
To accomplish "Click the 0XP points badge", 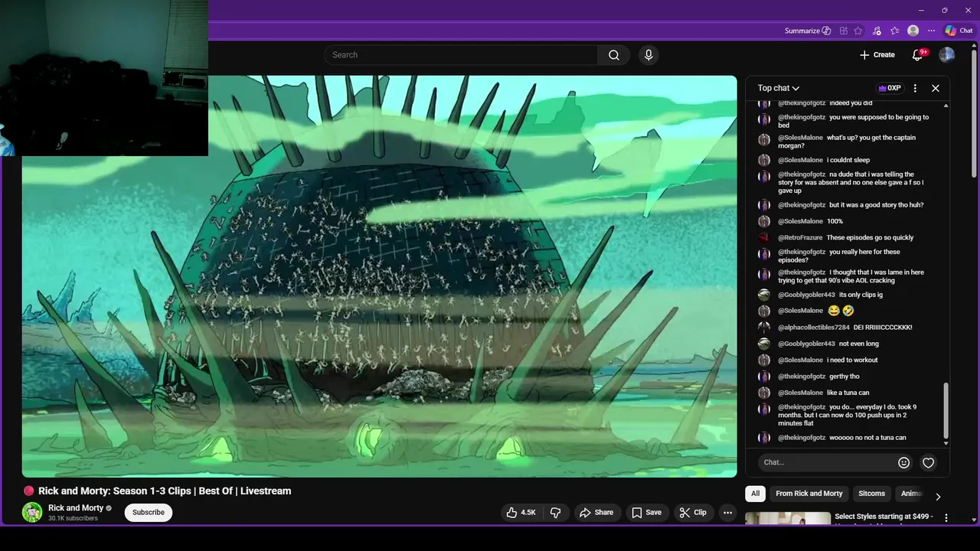I will point(889,88).
